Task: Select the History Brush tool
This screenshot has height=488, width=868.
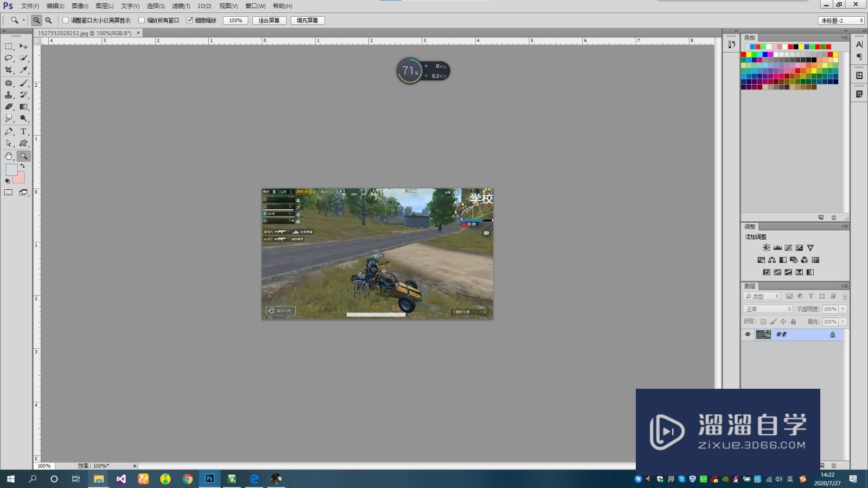Action: (23, 95)
